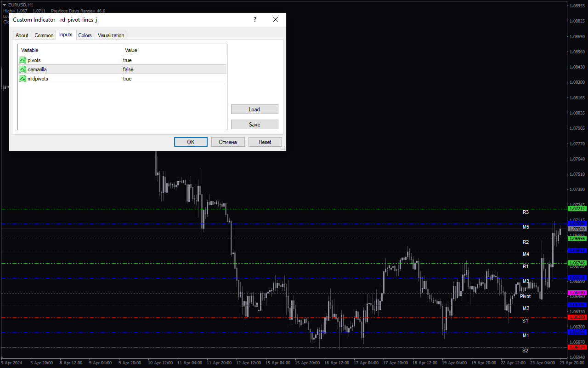This screenshot has width=588, height=368.
Task: Click the Pivot line label
Action: (525, 296)
